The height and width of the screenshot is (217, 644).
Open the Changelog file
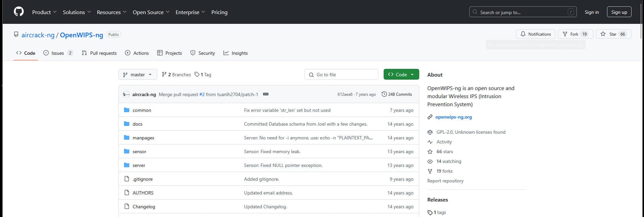144,207
